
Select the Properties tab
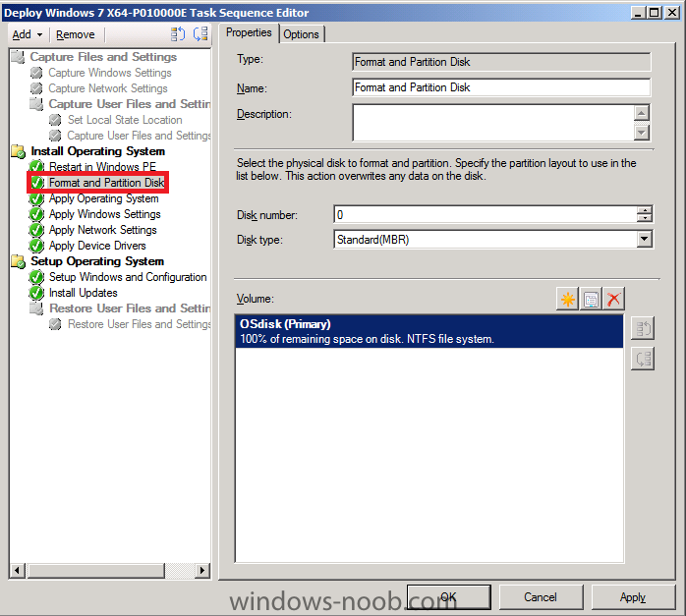249,32
